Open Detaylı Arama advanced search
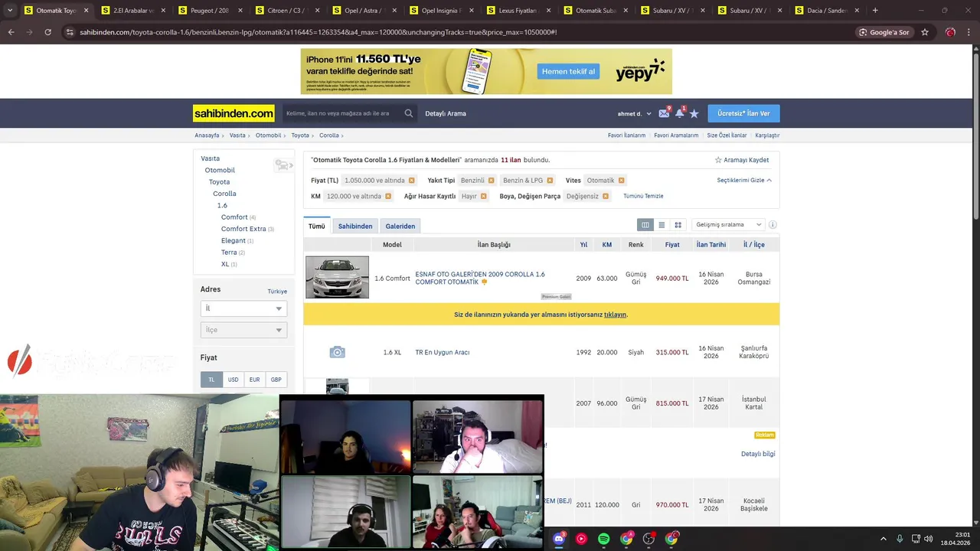 coord(446,113)
